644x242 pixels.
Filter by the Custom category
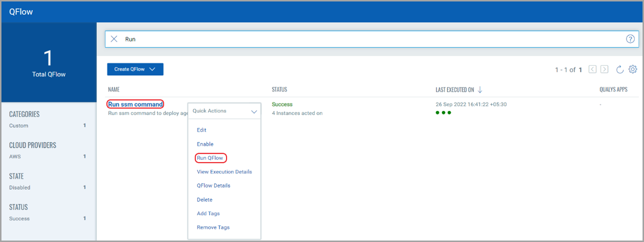point(19,125)
